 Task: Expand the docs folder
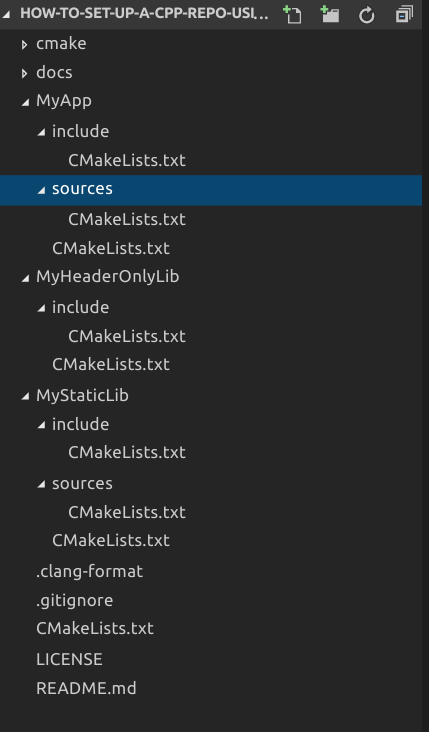[x=24, y=73]
